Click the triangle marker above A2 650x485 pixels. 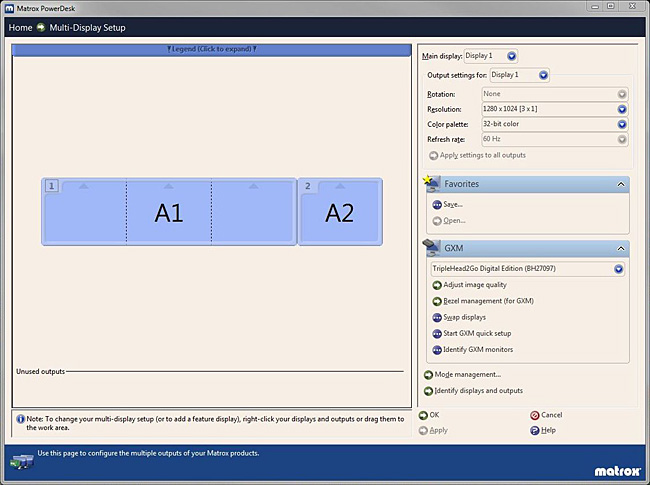click(340, 186)
